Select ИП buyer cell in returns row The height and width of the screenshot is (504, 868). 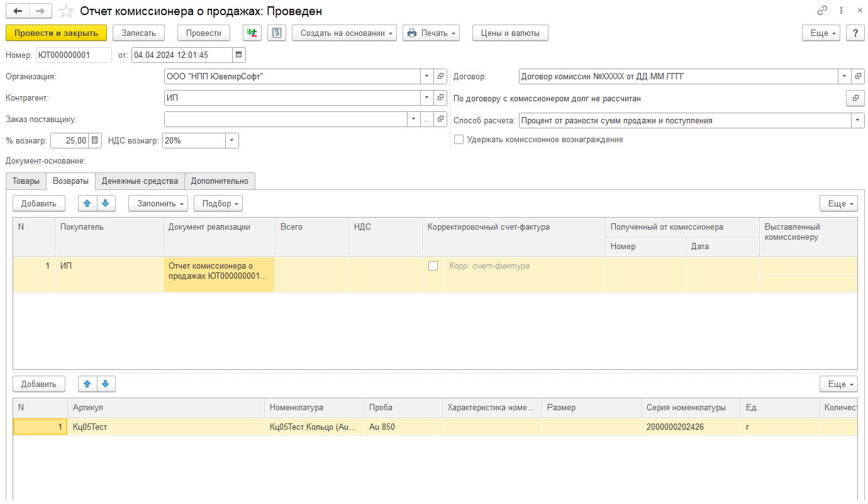point(109,274)
